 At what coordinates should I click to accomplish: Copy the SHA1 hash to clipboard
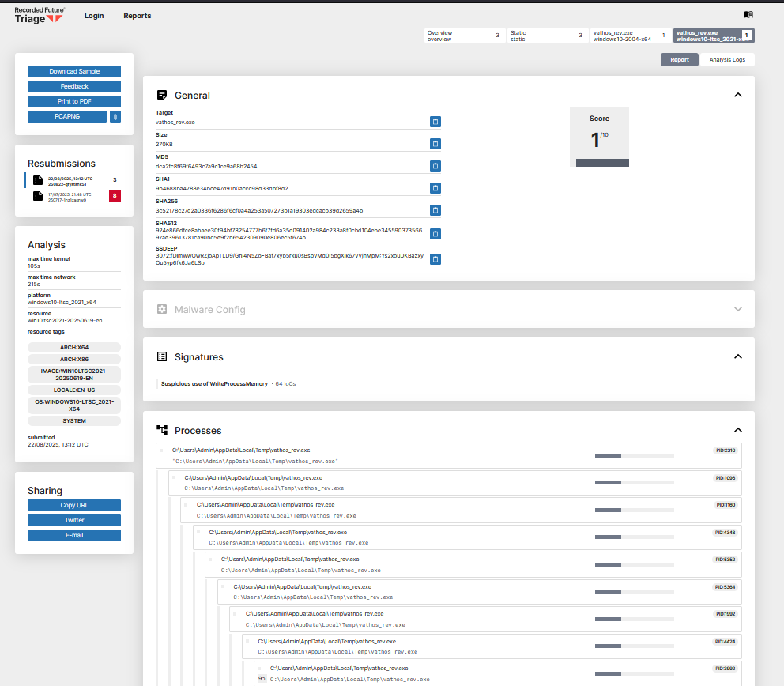[435, 188]
